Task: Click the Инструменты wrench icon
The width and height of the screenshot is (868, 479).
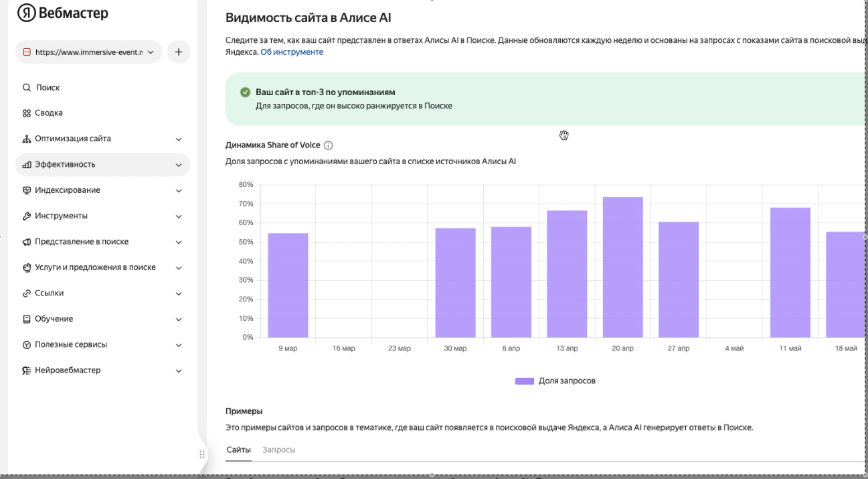Action: point(27,216)
